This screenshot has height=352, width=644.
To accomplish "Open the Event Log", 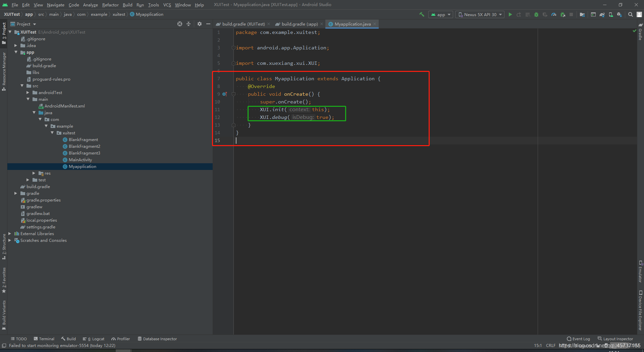I will [578, 339].
